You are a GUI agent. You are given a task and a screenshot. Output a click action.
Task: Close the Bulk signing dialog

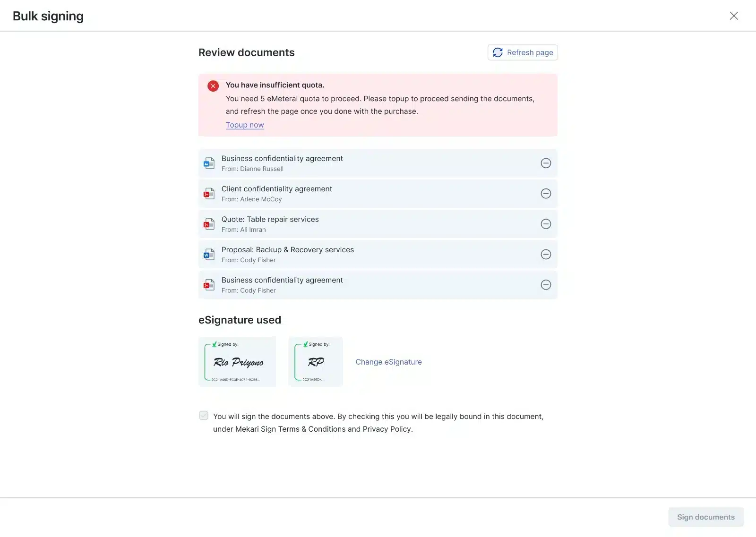pos(734,16)
